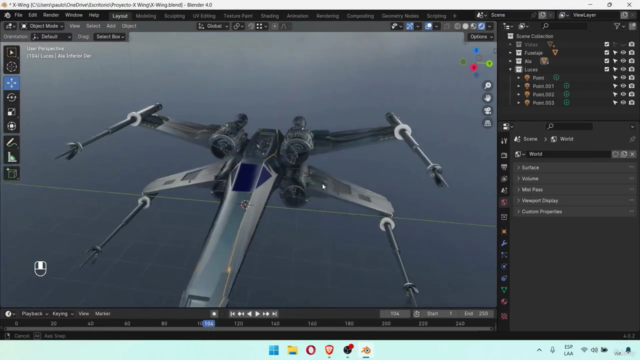Viewport: 640px width, 360px height.
Task: Open the Keying timeline menu
Action: click(x=62, y=314)
